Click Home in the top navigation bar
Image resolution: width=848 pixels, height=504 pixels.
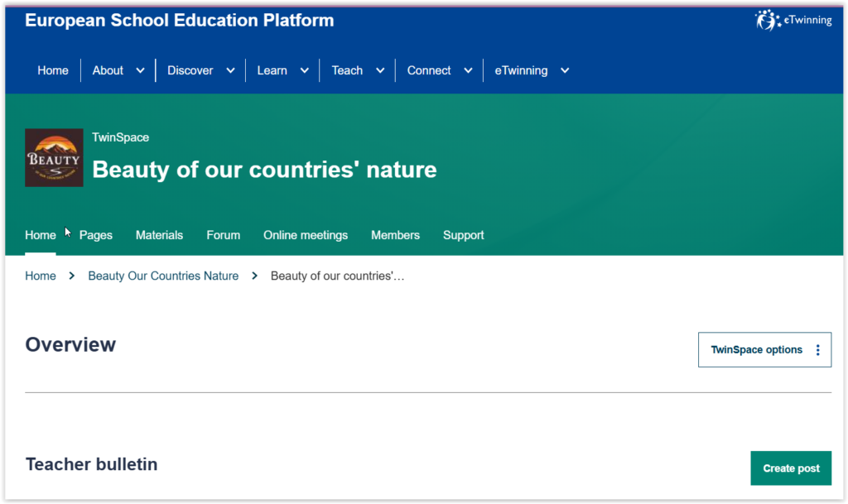tap(53, 71)
